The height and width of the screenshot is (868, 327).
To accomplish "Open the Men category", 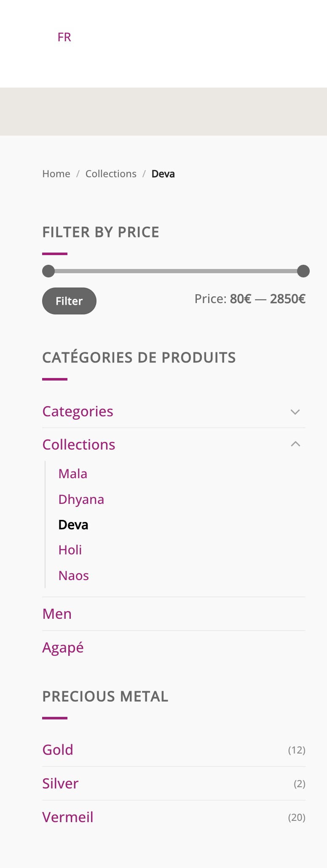I will (x=57, y=614).
